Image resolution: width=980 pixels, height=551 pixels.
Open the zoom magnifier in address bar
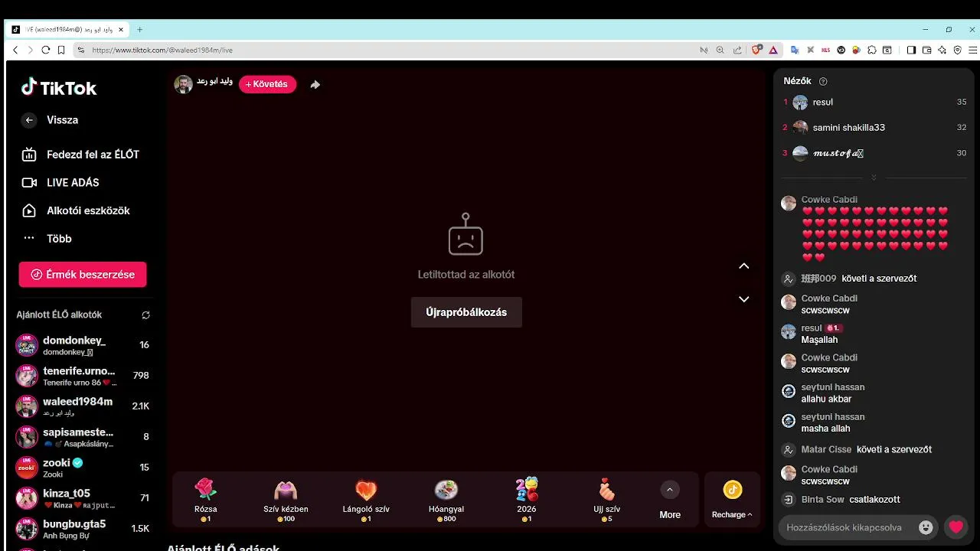tap(720, 50)
